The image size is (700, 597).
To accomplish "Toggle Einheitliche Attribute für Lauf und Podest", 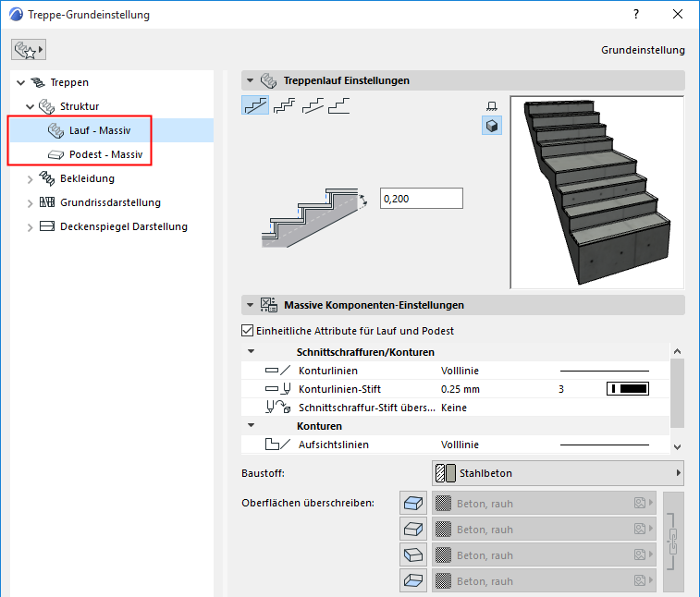I will [247, 331].
